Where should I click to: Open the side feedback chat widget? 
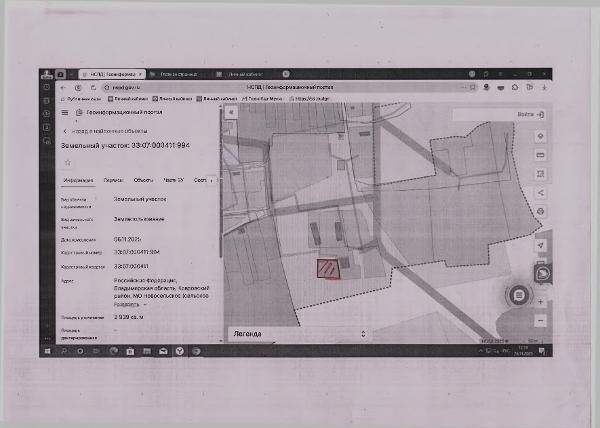543,273
